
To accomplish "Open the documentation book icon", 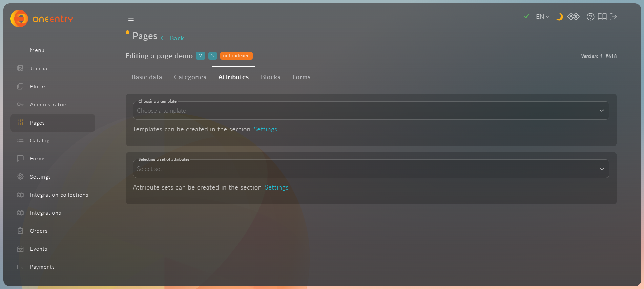I will (x=602, y=17).
